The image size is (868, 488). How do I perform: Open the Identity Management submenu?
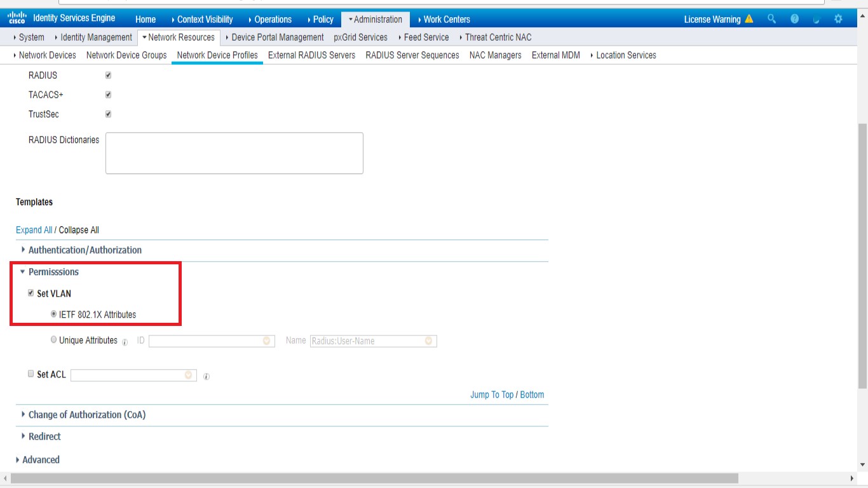93,37
